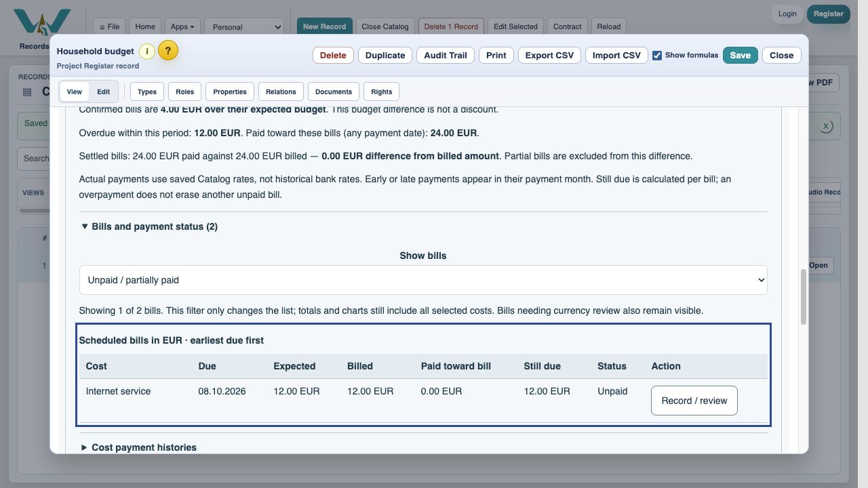Click the Billed column header
This screenshot has width=868, height=488.
(360, 366)
